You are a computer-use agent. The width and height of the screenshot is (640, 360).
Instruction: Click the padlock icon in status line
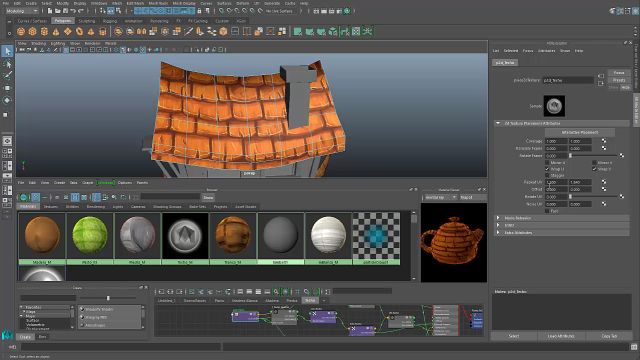pyautogui.click(x=199, y=11)
